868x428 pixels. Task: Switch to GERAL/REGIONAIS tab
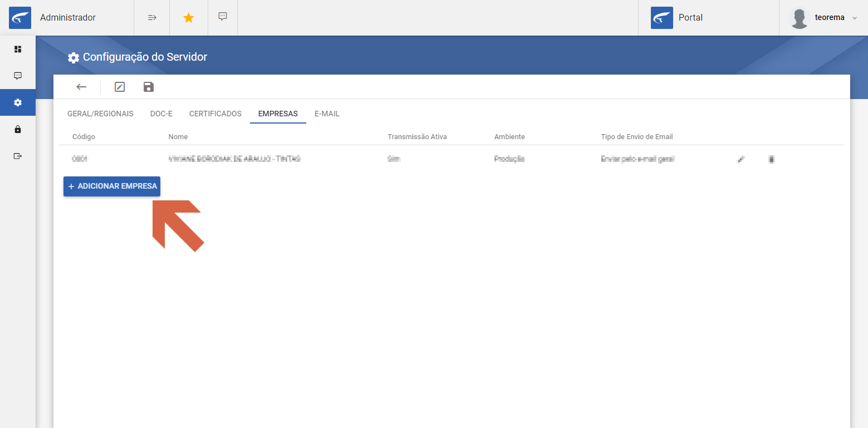point(100,114)
